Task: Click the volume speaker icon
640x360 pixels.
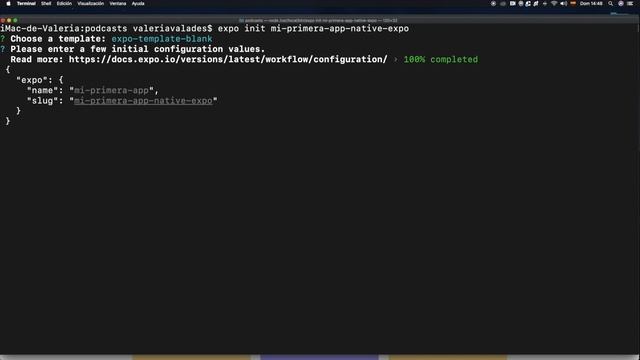Action: (563, 4)
